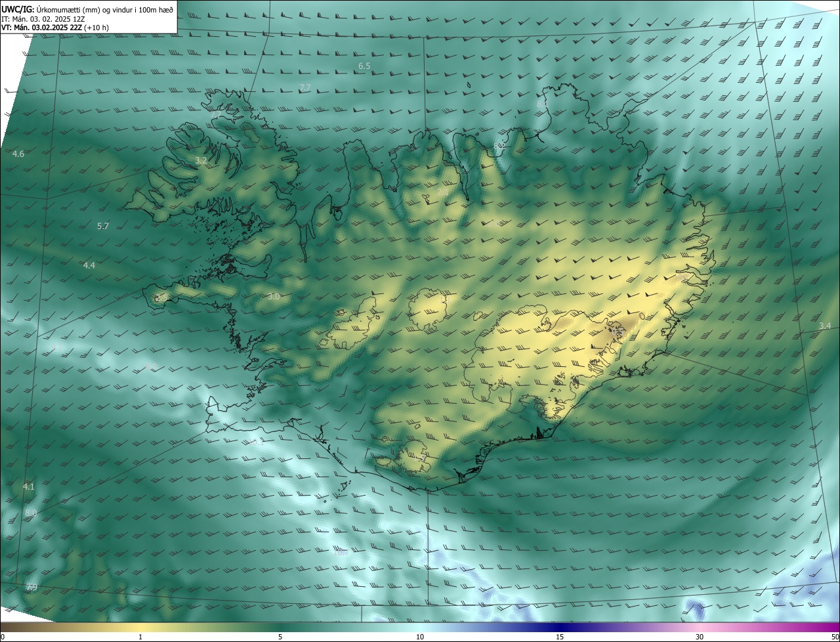Click the 7.7 label just below the 6.5 value
The image size is (840, 642).
(x=304, y=87)
